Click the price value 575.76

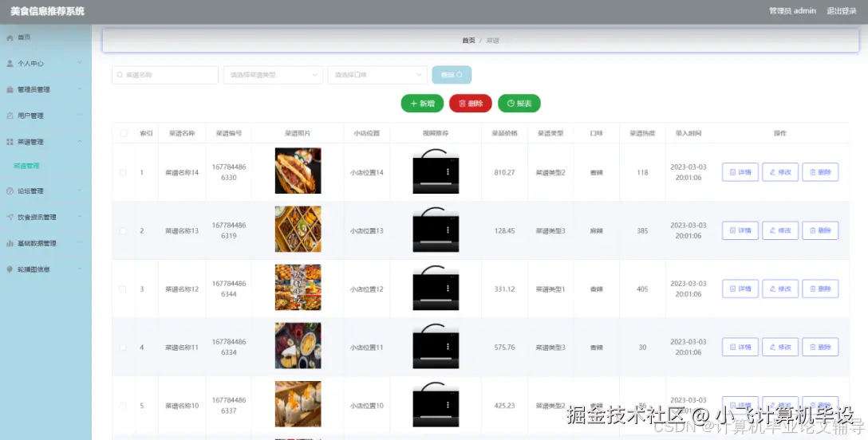(x=504, y=348)
